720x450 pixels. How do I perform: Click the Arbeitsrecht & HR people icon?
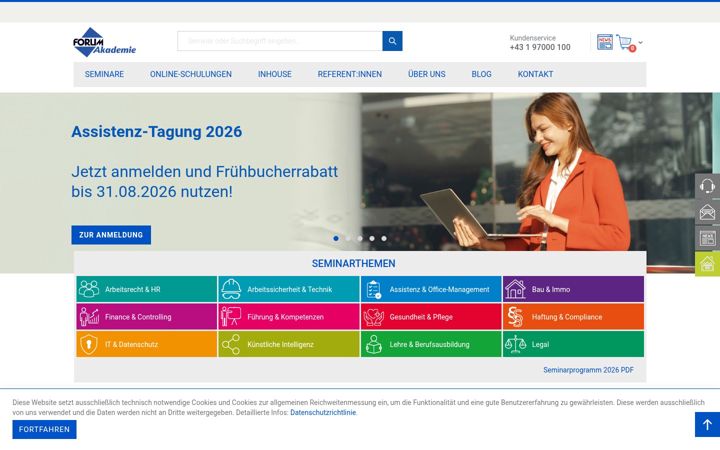[x=89, y=289]
